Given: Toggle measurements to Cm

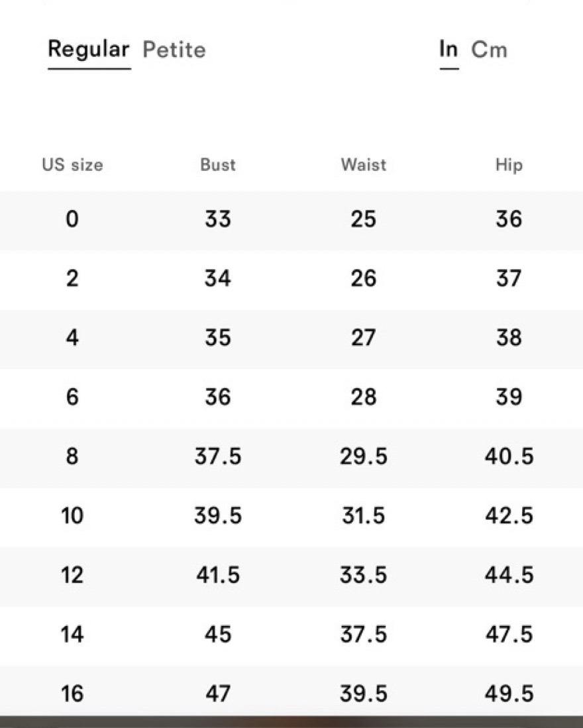Looking at the screenshot, I should point(489,50).
